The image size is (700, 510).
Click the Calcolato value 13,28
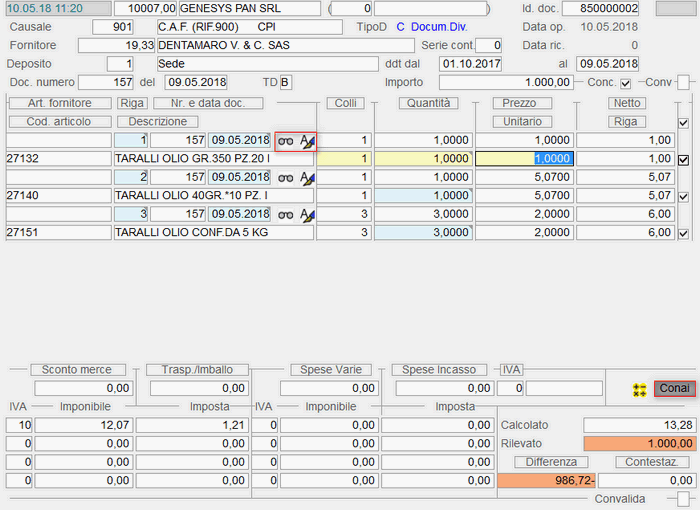point(639,425)
